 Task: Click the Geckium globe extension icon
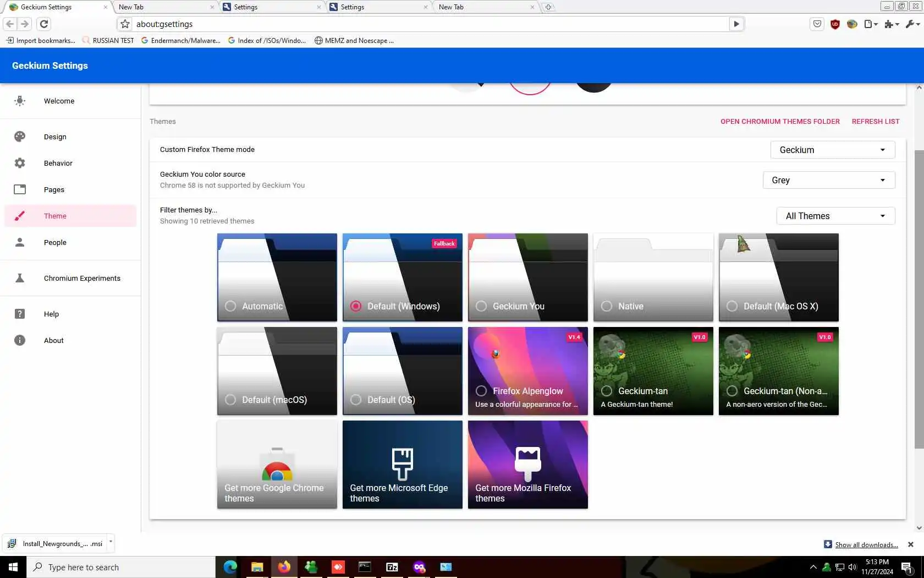pos(852,24)
